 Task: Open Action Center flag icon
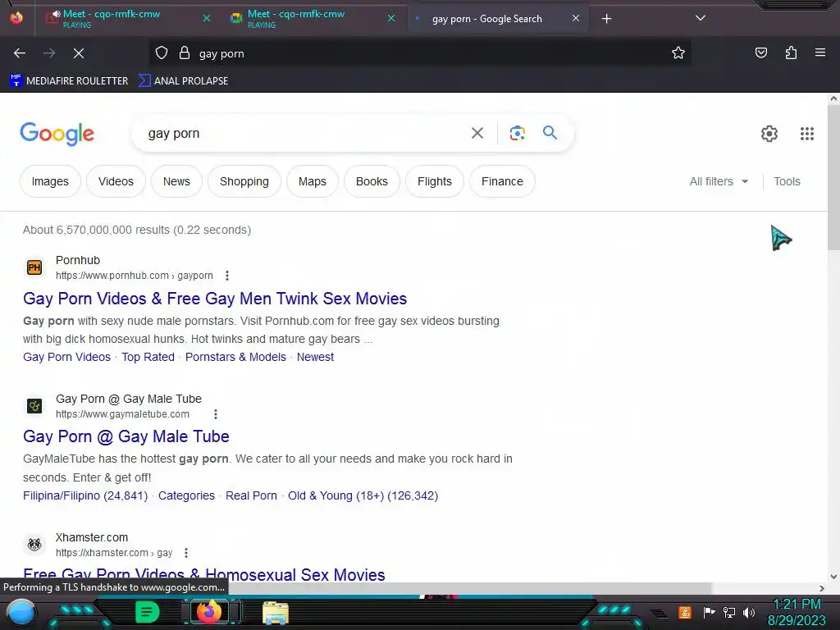(x=709, y=612)
